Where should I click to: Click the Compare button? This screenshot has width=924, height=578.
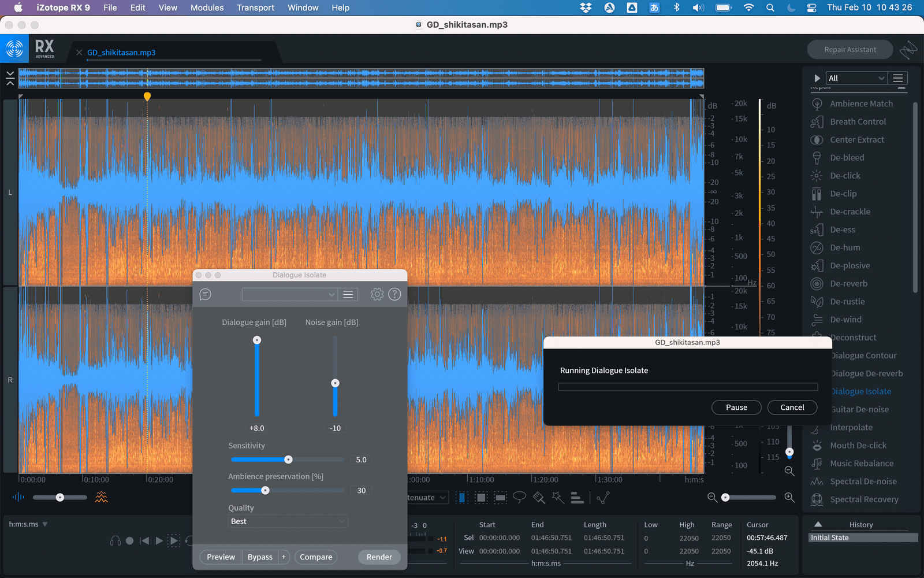[316, 557]
